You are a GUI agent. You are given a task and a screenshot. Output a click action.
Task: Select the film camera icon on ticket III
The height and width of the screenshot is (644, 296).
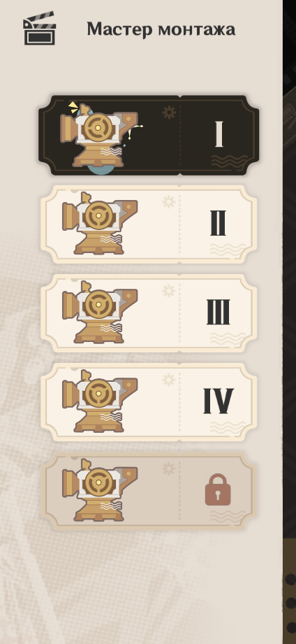pos(100,312)
